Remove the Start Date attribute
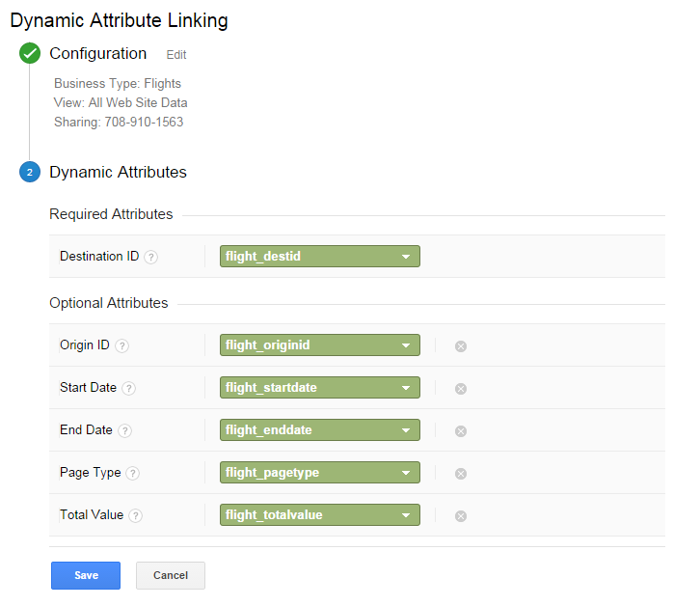 [461, 388]
